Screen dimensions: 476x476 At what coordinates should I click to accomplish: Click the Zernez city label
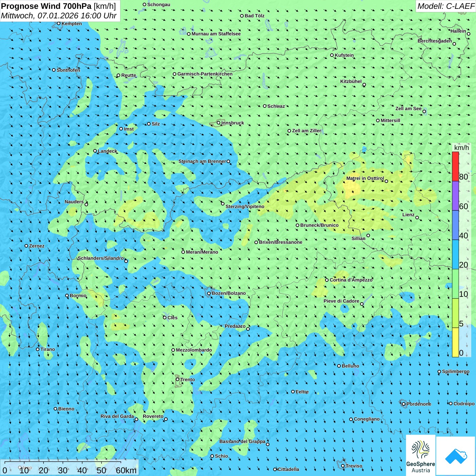(37, 246)
